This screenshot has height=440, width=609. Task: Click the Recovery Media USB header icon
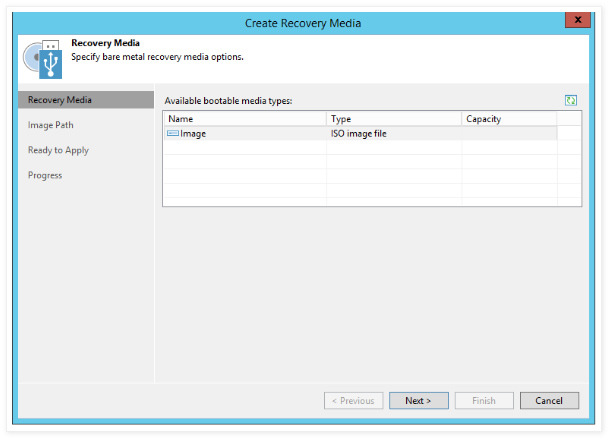point(44,60)
